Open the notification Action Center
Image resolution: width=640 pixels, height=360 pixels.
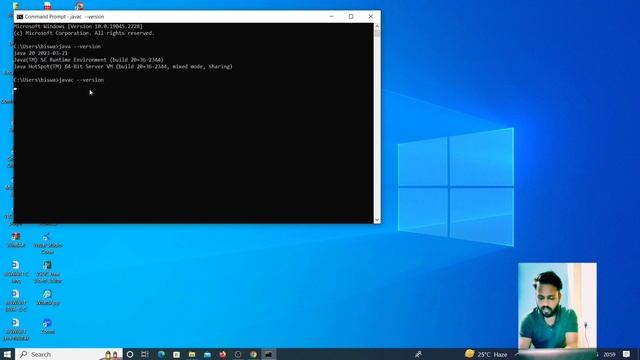point(626,354)
